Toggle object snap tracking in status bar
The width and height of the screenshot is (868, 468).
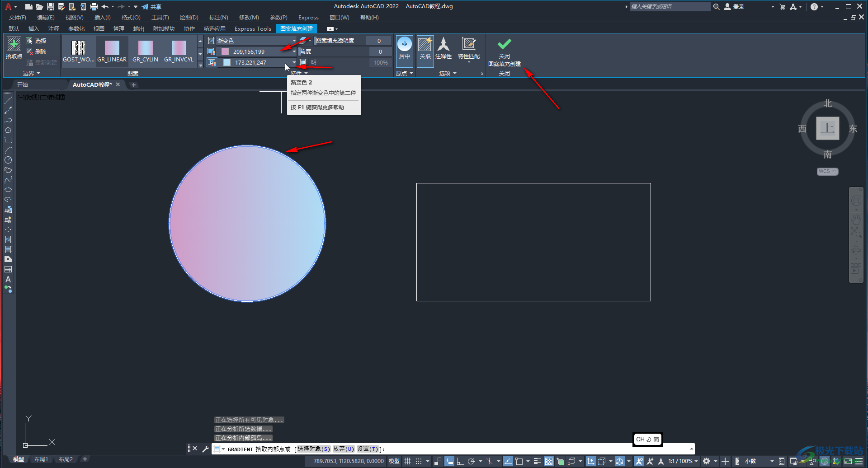point(508,461)
